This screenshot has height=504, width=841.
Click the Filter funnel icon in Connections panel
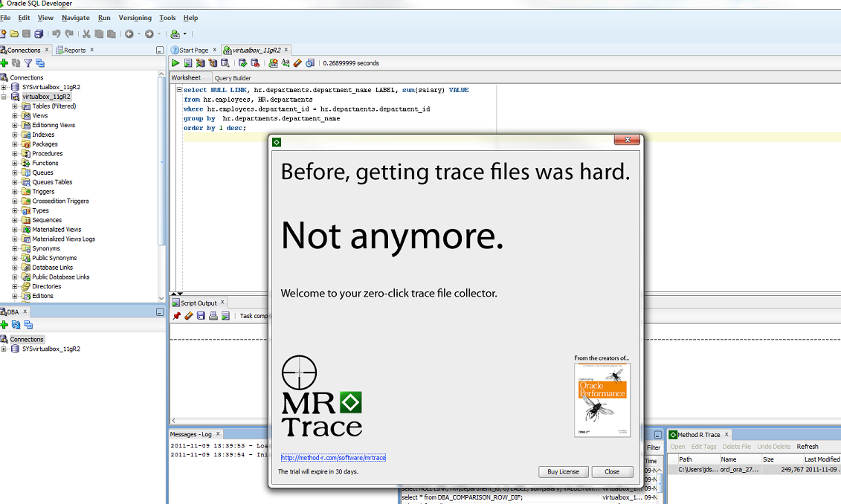coord(28,62)
